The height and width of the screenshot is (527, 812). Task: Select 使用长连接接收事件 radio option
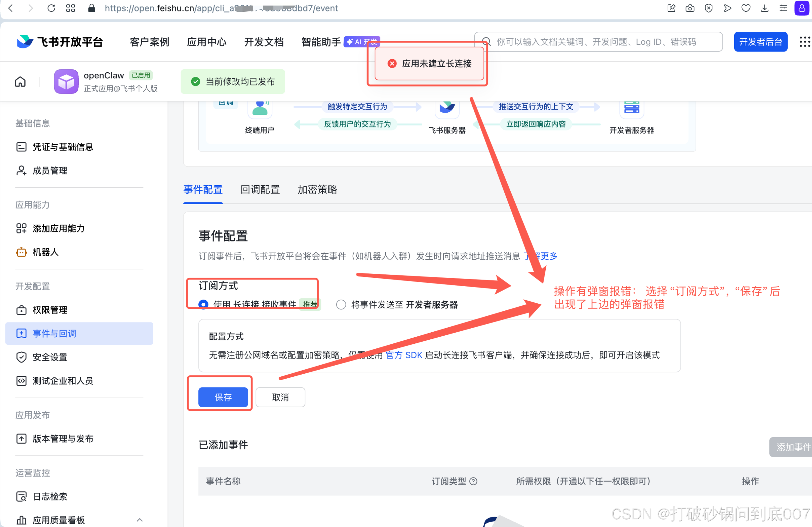click(203, 304)
